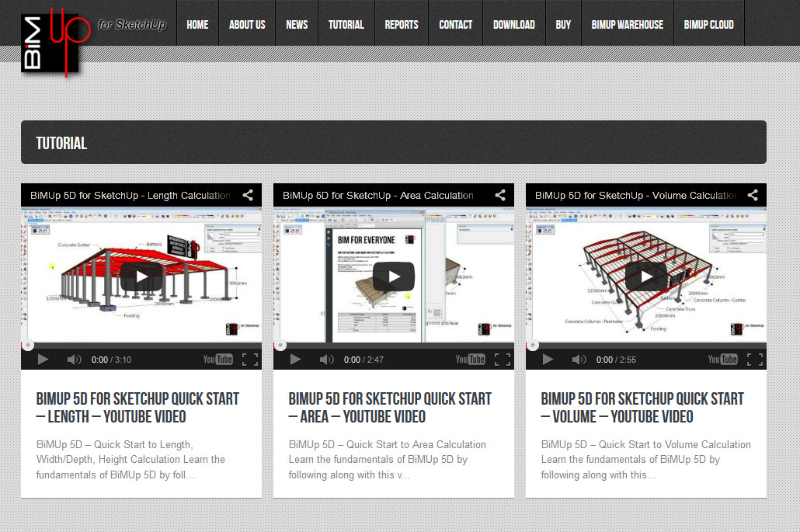Viewport: 800px width, 532px height.
Task: Open Area video on YouTube via logo
Action: [x=471, y=360]
